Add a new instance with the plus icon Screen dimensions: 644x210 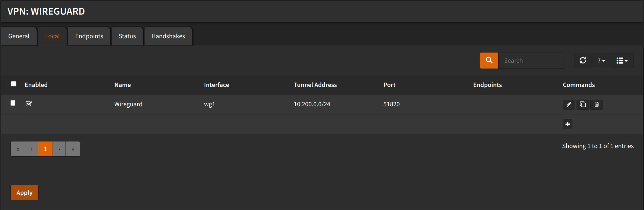[567, 124]
